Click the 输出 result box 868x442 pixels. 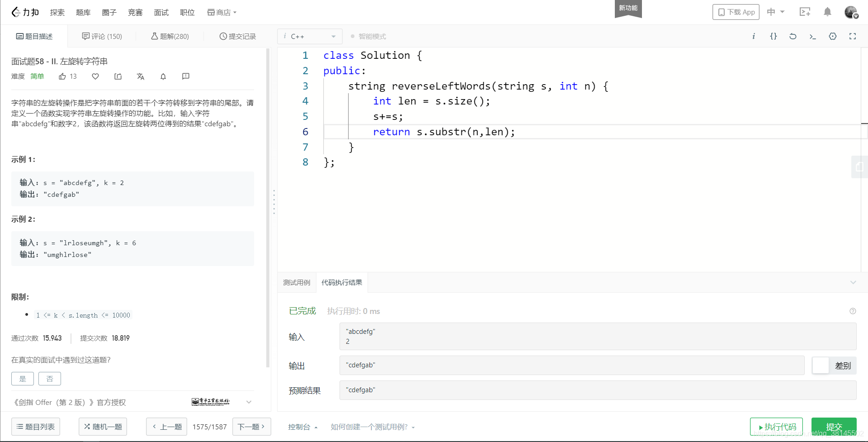(572, 365)
